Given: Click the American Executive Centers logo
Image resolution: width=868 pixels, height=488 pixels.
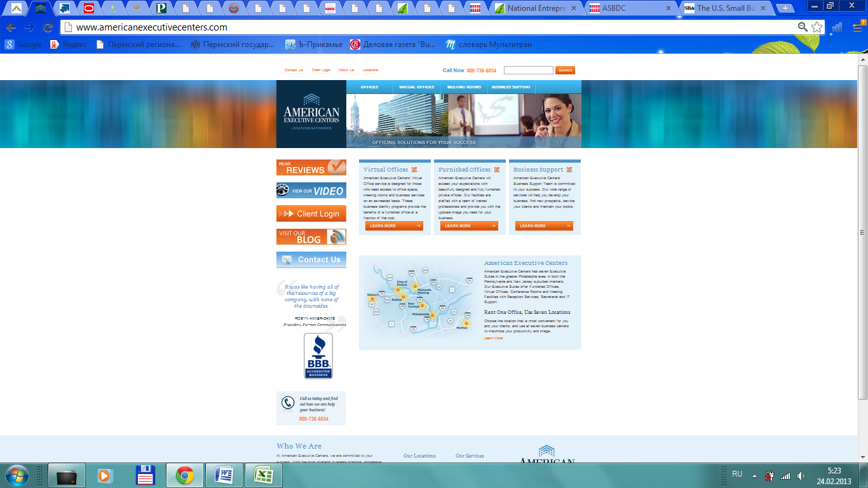Looking at the screenshot, I should coord(311,114).
